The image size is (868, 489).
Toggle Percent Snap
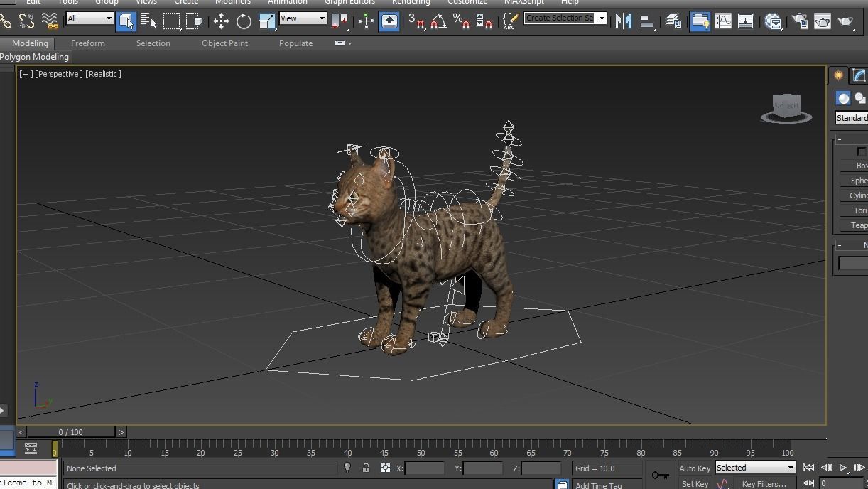(x=461, y=21)
